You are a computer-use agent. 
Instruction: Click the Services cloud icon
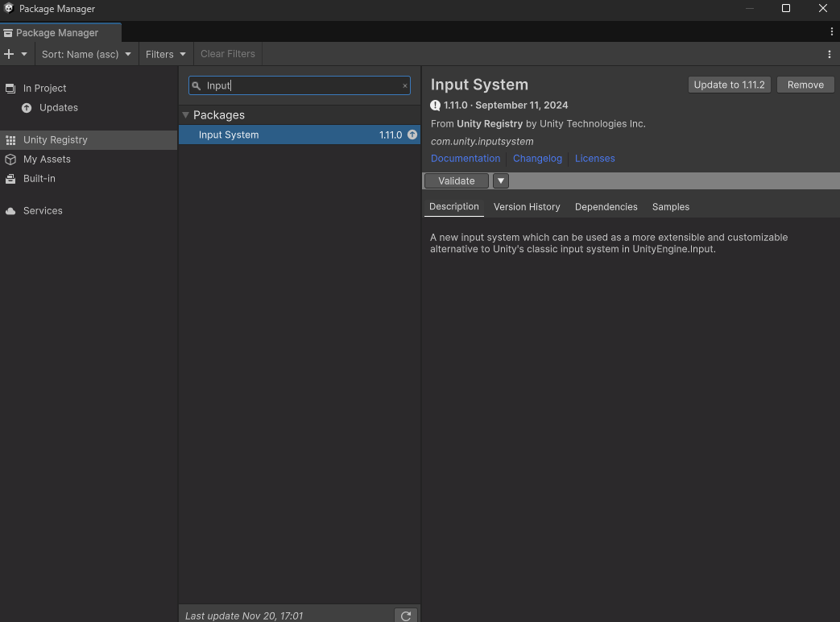tap(10, 211)
